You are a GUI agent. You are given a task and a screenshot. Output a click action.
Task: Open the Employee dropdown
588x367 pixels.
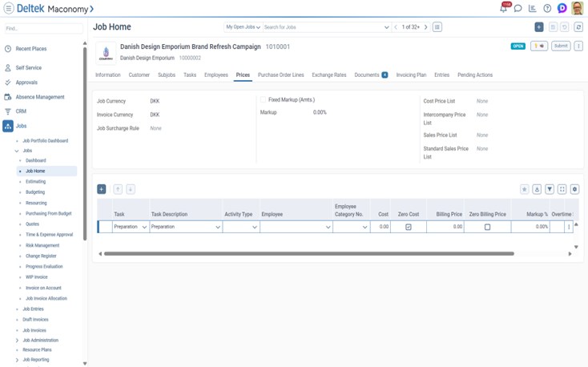[x=328, y=227]
